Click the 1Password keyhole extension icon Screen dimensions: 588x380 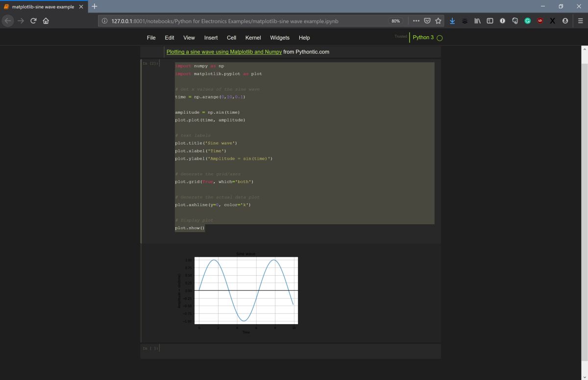502,21
